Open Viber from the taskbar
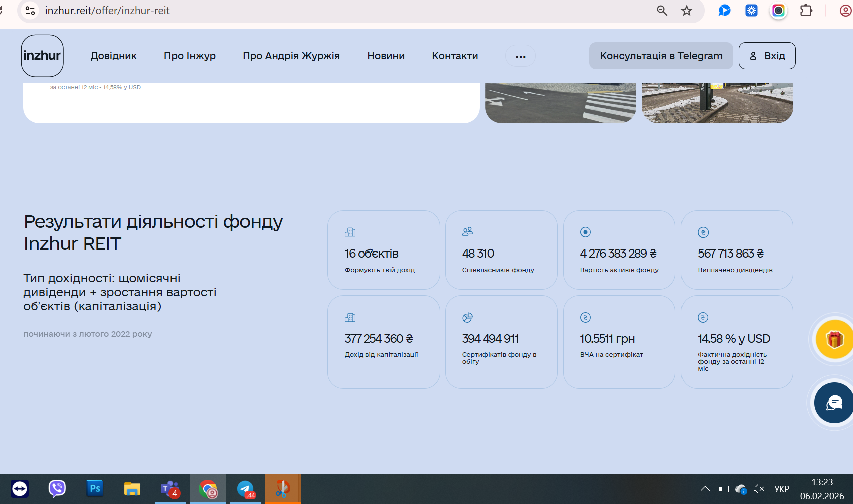This screenshot has width=853, height=504. [x=57, y=488]
